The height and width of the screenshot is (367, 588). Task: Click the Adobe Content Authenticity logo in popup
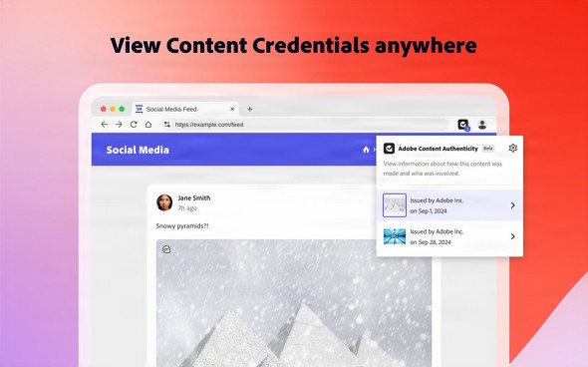click(x=389, y=149)
